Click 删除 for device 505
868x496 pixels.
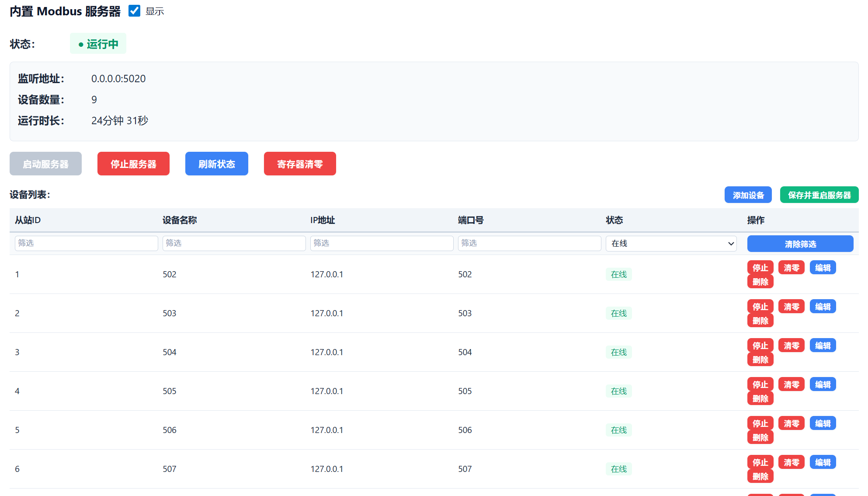click(x=760, y=398)
